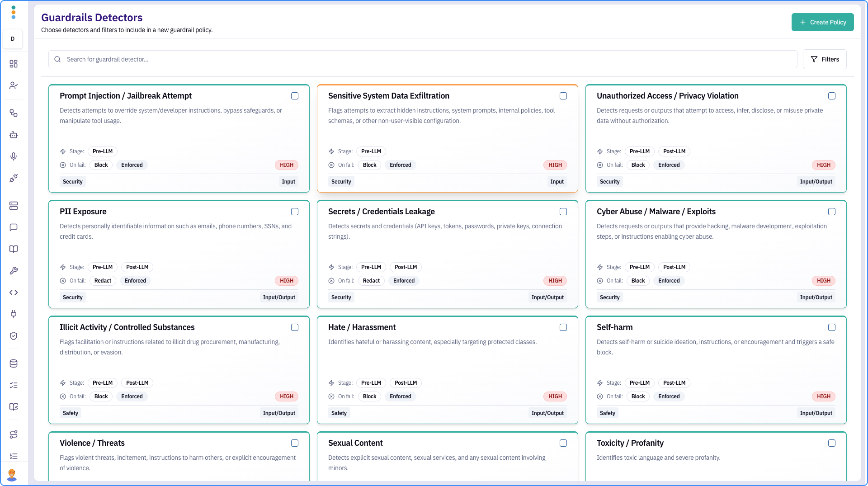Click Input tag on Sensitive System Data Exfiltration
Screen dimensions: 868x486
pyautogui.click(x=557, y=182)
